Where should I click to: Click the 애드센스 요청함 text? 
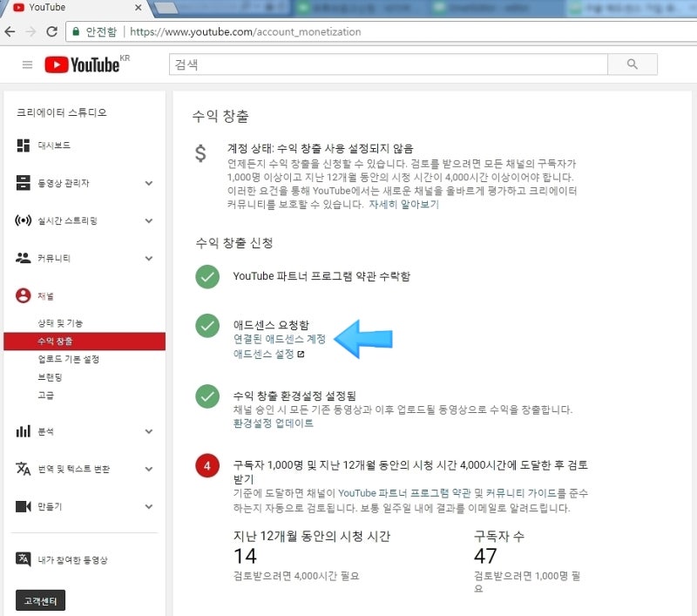(x=271, y=325)
